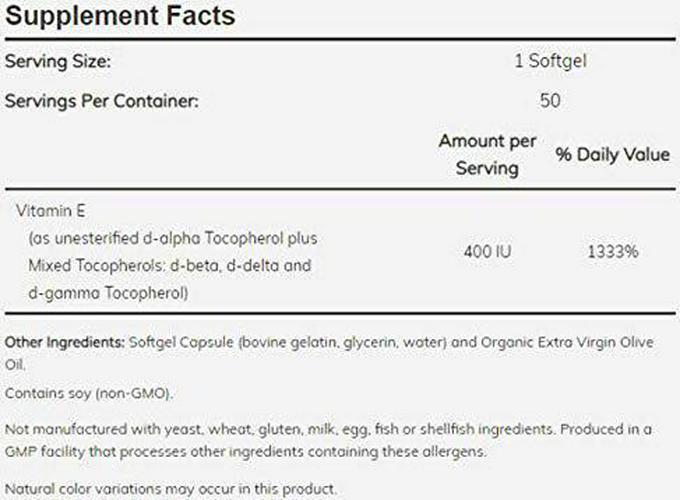Click the Vitamin E ingredient name
This screenshot has width=680, height=500.
click(45, 210)
